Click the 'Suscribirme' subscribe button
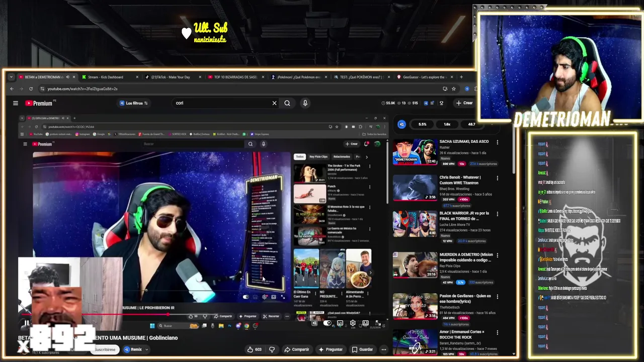644x362 pixels. click(x=105, y=349)
